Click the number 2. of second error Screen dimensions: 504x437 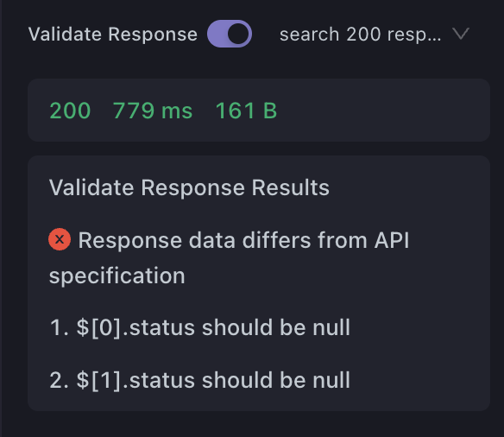tap(60, 380)
